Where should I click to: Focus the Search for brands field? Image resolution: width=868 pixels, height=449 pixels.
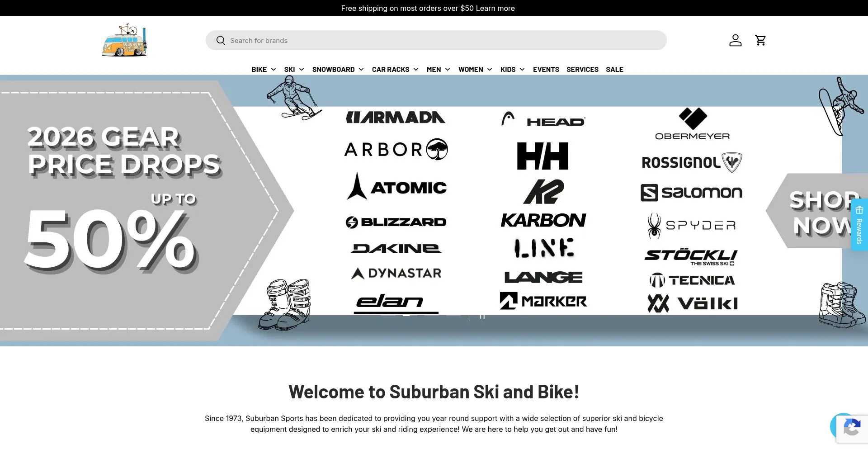click(436, 40)
